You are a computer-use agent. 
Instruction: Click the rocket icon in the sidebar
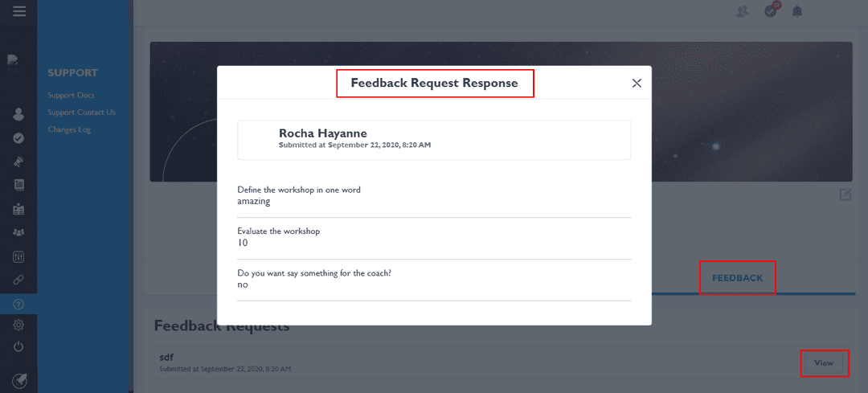(x=18, y=381)
